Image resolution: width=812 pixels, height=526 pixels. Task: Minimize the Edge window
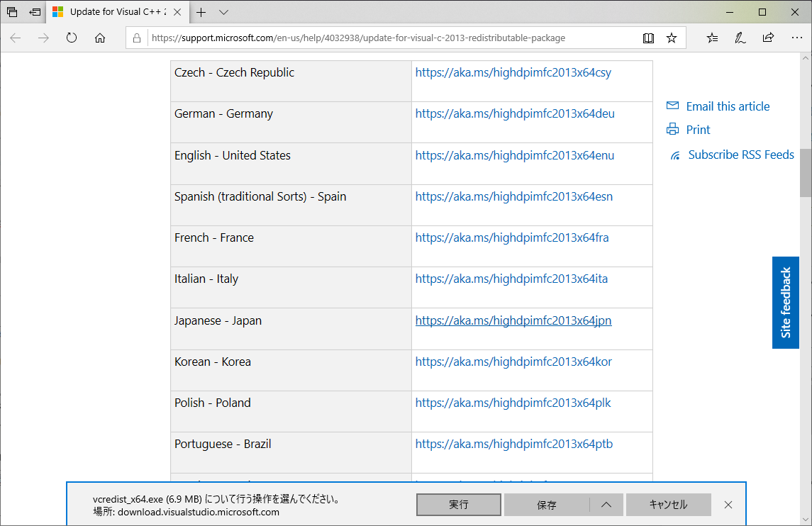[730, 12]
